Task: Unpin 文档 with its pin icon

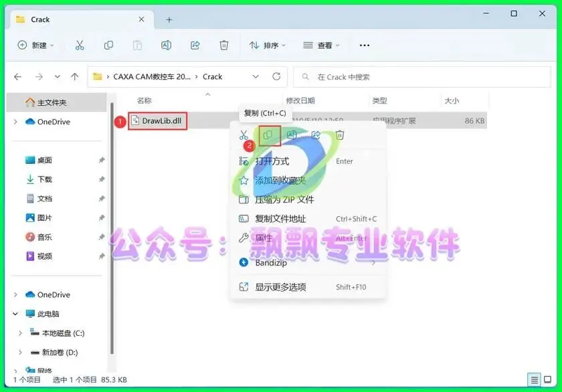Action: (102, 199)
